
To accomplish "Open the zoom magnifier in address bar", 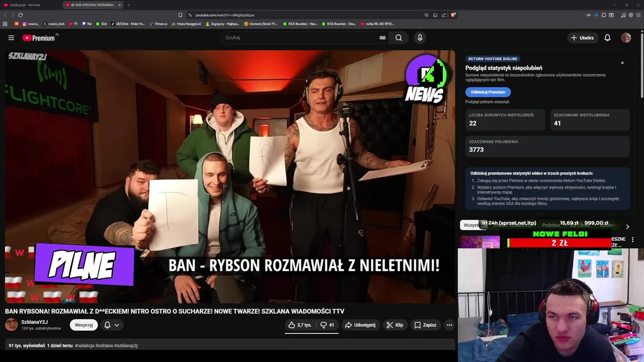I will tap(427, 15).
